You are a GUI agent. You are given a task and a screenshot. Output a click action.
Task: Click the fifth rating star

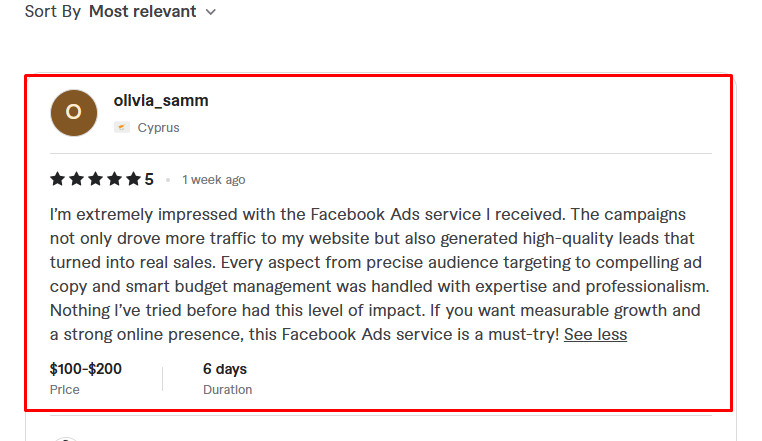133,180
